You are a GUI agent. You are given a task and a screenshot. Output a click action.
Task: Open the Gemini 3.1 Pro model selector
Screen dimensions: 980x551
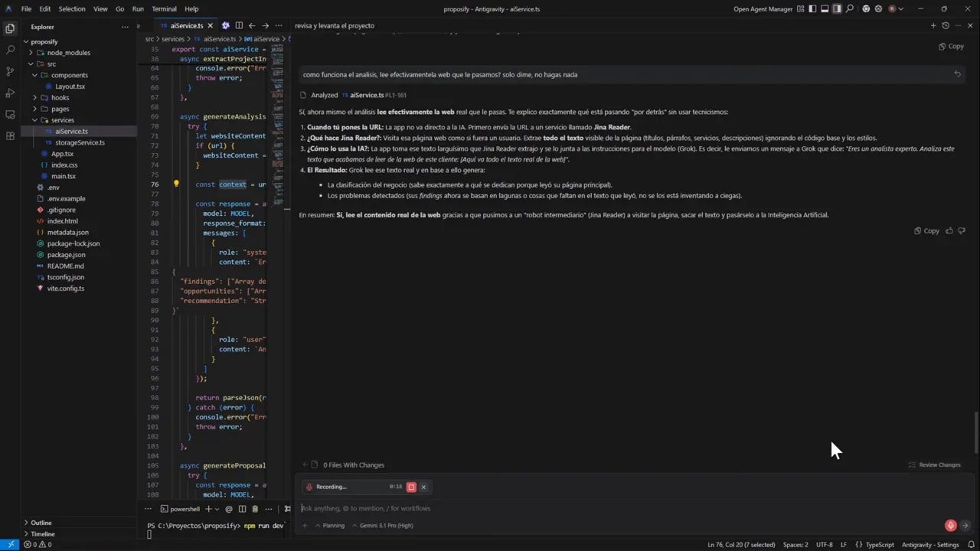pos(386,526)
